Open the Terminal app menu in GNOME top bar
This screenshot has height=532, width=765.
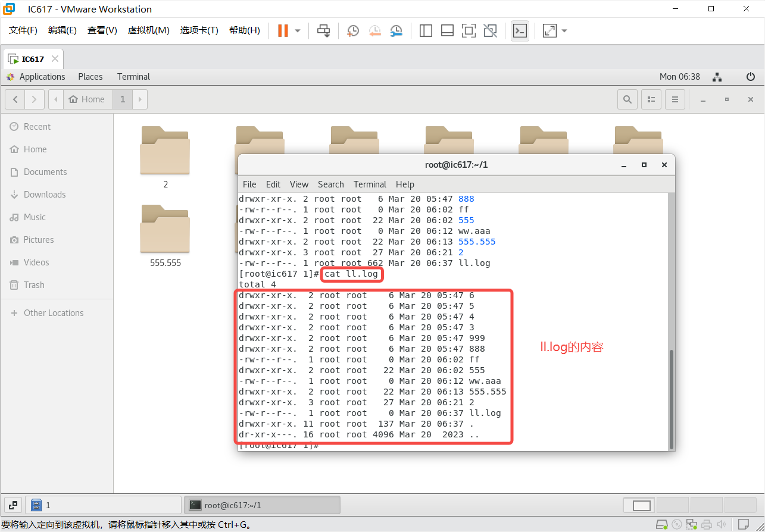[133, 77]
